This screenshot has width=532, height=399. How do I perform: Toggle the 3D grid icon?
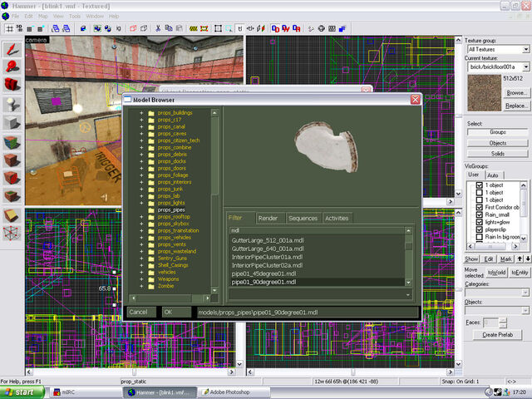19,28
